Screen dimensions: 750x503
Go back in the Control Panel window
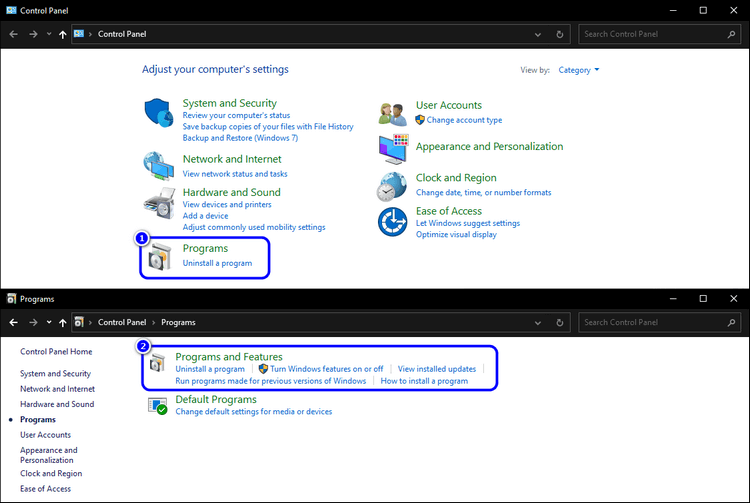click(13, 34)
